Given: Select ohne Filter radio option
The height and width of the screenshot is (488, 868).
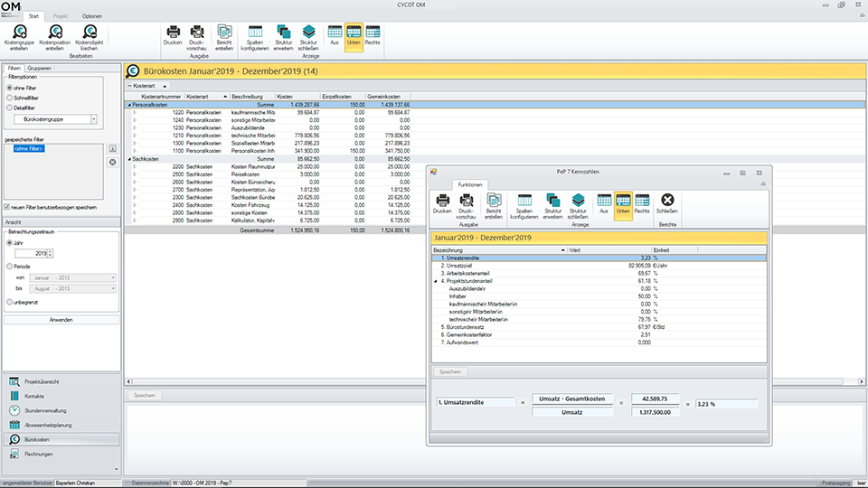Looking at the screenshot, I should click(x=9, y=88).
